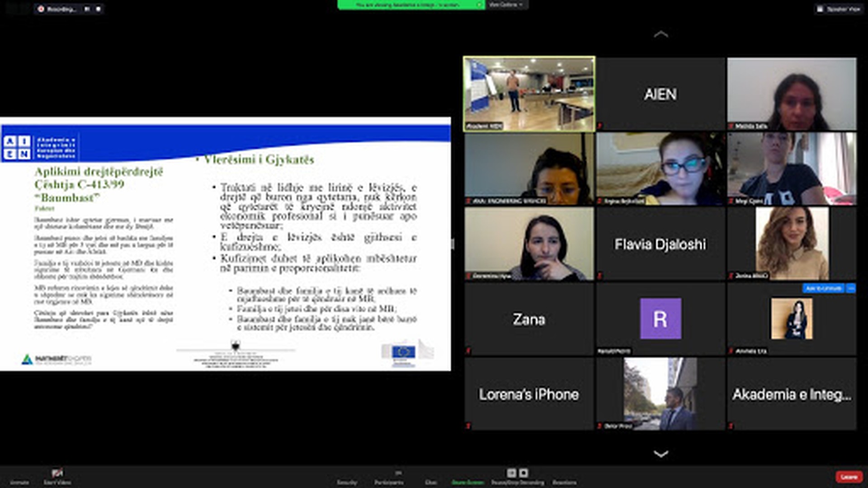Click Ask to Unmute on the participant tile
Image resolution: width=868 pixels, height=488 pixels.
pos(823,288)
